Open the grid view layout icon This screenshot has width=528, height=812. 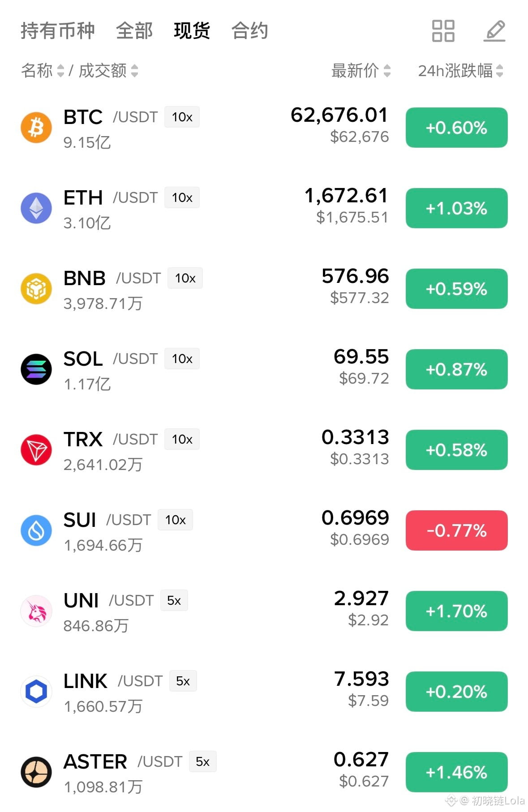[443, 31]
